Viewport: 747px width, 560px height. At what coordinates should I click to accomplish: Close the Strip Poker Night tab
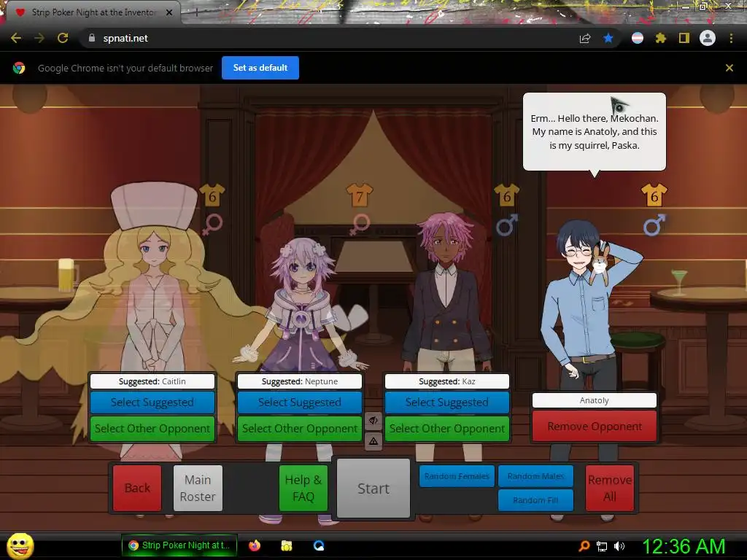169,12
